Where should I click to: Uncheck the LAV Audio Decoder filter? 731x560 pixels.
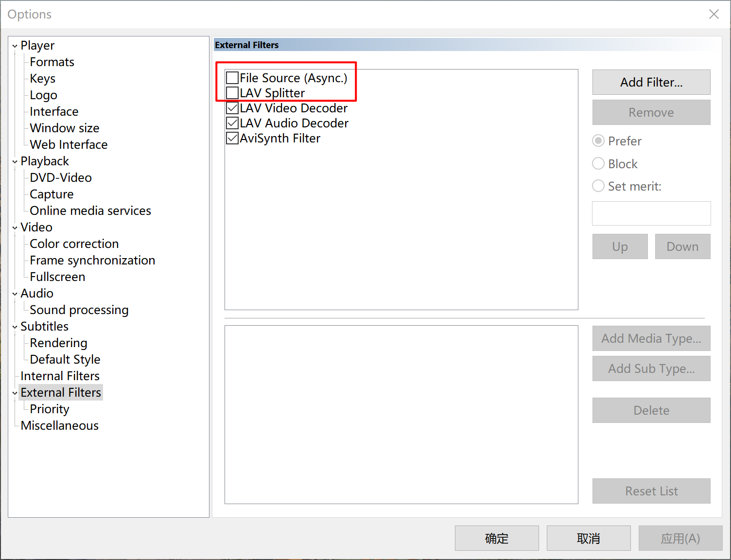[x=232, y=123]
